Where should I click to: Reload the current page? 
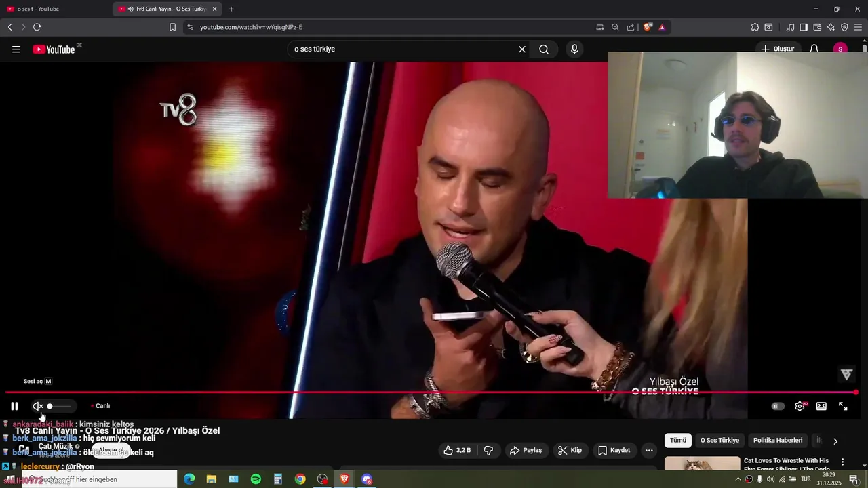pyautogui.click(x=37, y=27)
